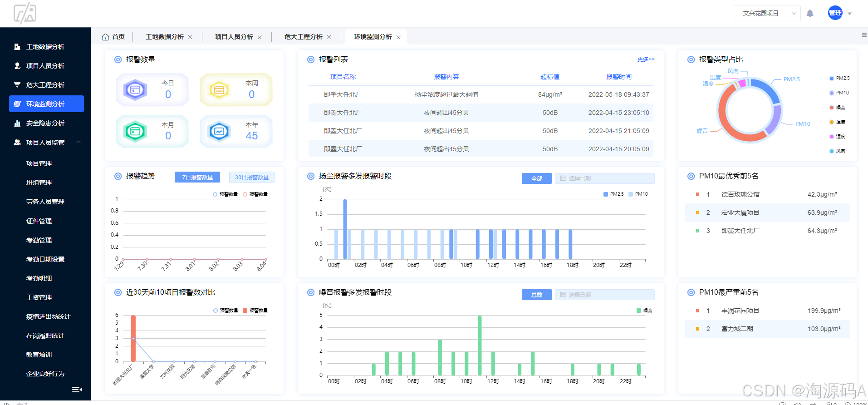Open the user menu arrow beside avatar

coord(850,14)
